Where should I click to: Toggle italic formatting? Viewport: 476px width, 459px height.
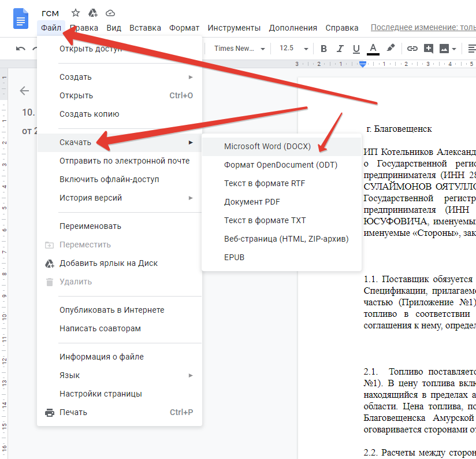340,49
